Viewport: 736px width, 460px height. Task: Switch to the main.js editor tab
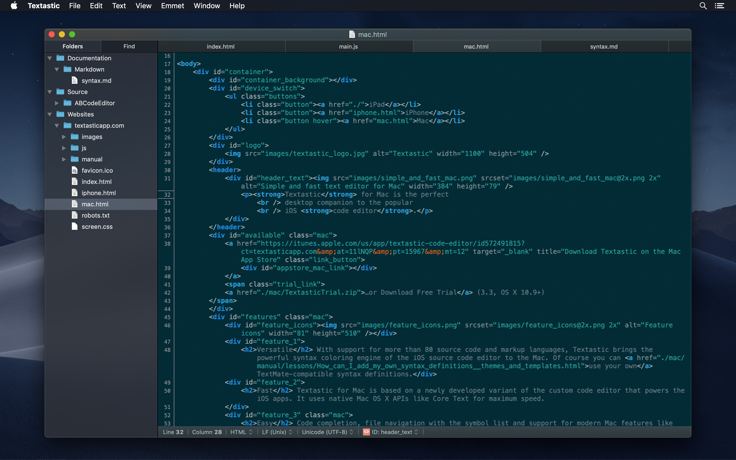(349, 46)
